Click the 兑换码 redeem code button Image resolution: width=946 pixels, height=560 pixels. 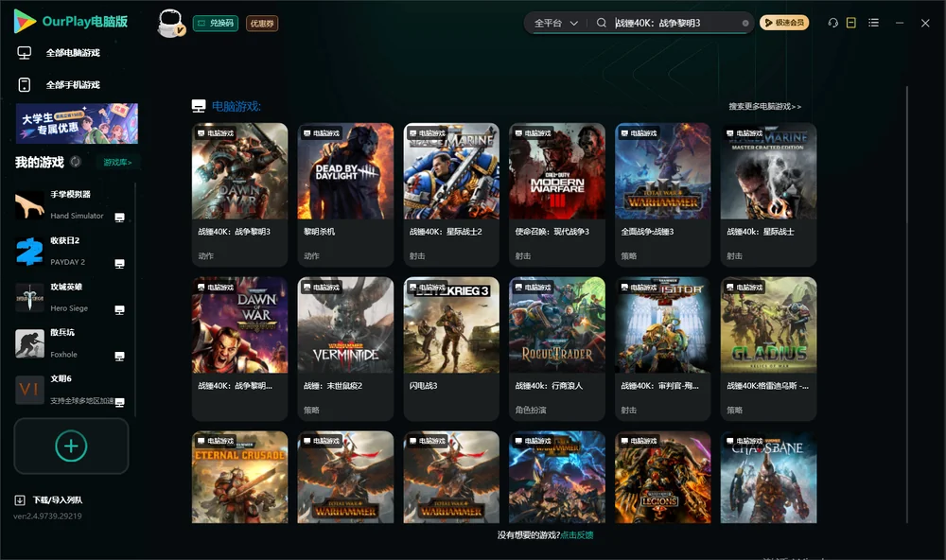[x=216, y=24]
